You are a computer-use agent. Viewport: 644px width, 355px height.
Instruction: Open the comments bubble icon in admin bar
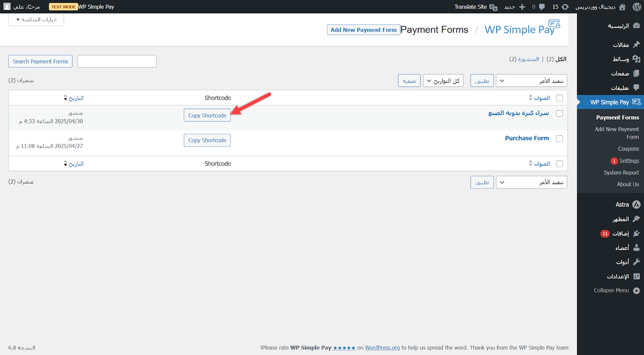click(x=542, y=7)
